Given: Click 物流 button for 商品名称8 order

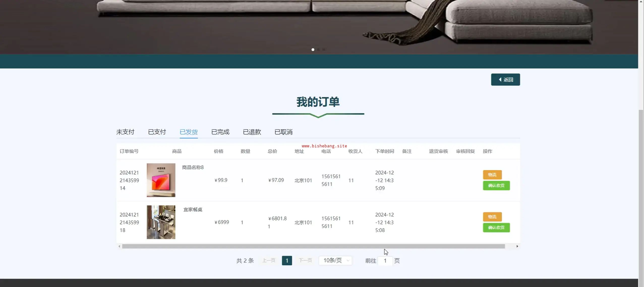Looking at the screenshot, I should 492,175.
